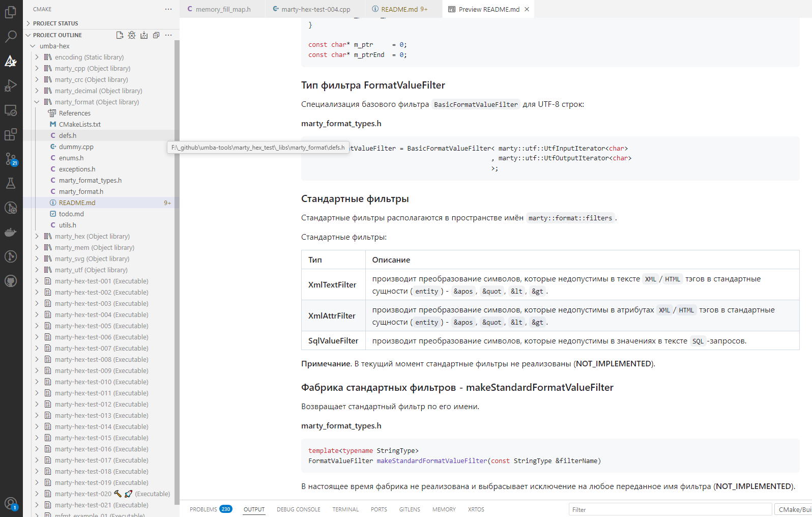Click the Testing flask icon
Viewport: 812px width, 517px height.
click(11, 183)
